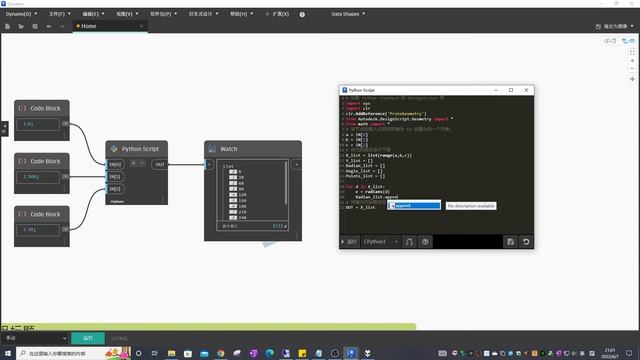Open the CPython3 engine dropdown
640x360 pixels.
(x=380, y=242)
